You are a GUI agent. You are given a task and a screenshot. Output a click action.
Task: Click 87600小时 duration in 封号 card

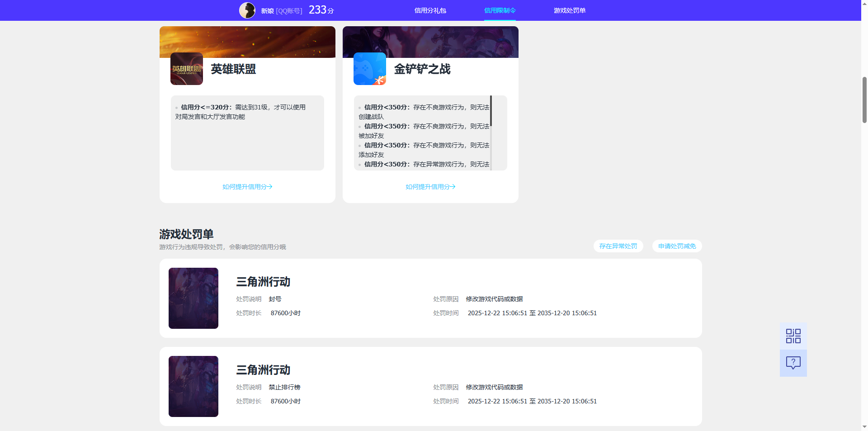[x=286, y=313]
